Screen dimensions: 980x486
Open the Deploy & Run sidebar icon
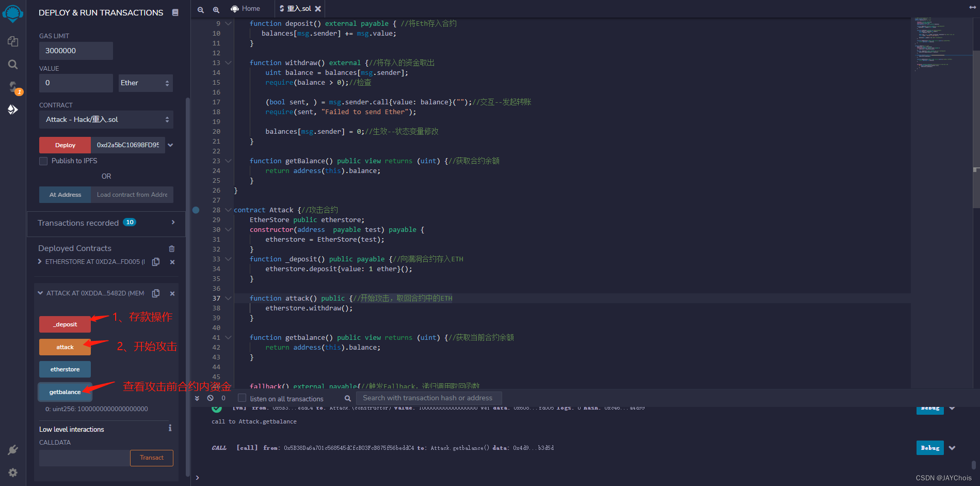pos(13,109)
